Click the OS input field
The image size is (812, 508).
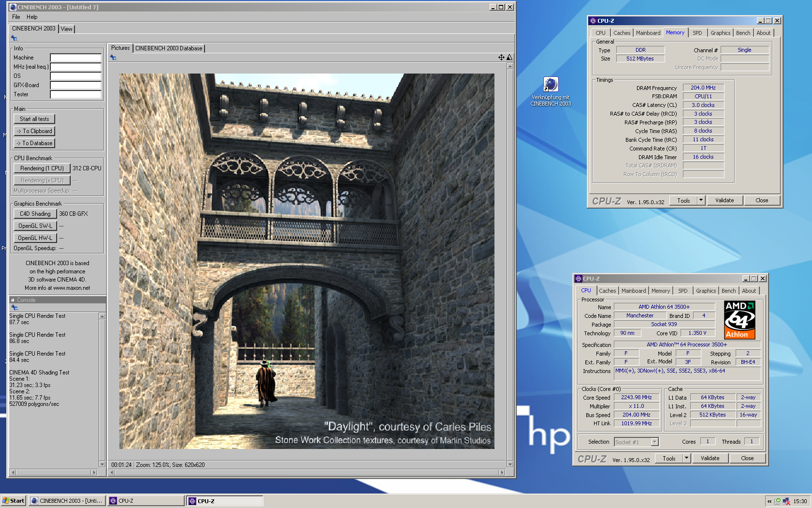click(x=75, y=76)
